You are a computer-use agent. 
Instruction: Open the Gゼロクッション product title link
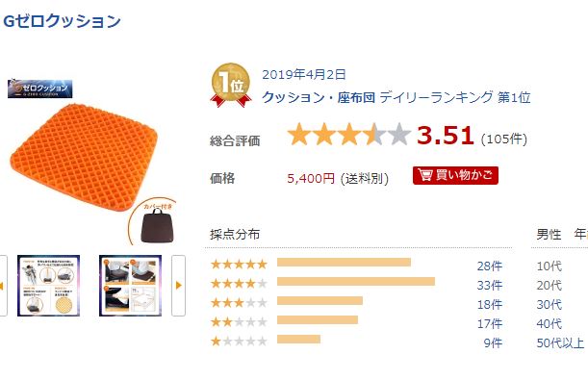[62, 20]
